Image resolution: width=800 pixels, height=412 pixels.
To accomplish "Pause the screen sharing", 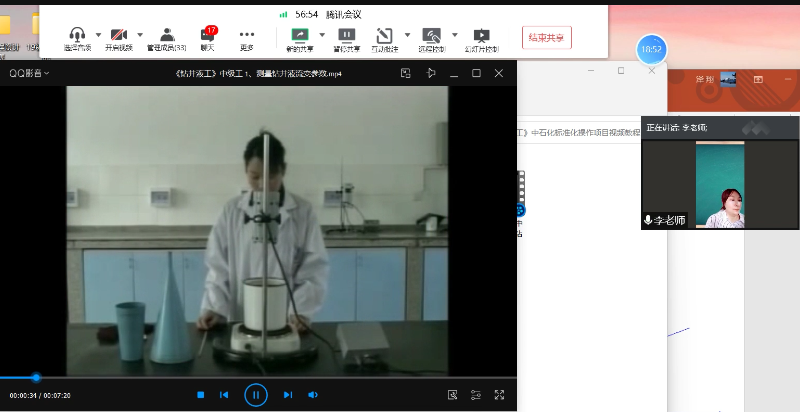I will pos(347,35).
